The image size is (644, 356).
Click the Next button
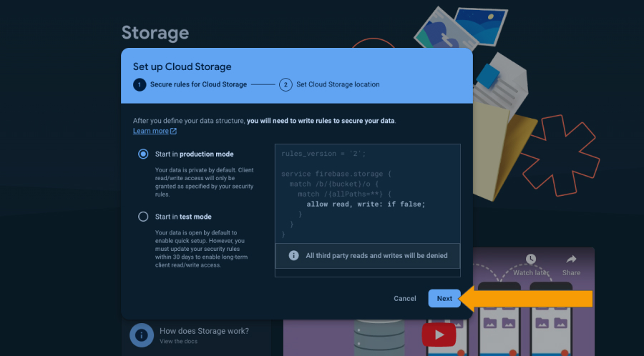tap(444, 299)
